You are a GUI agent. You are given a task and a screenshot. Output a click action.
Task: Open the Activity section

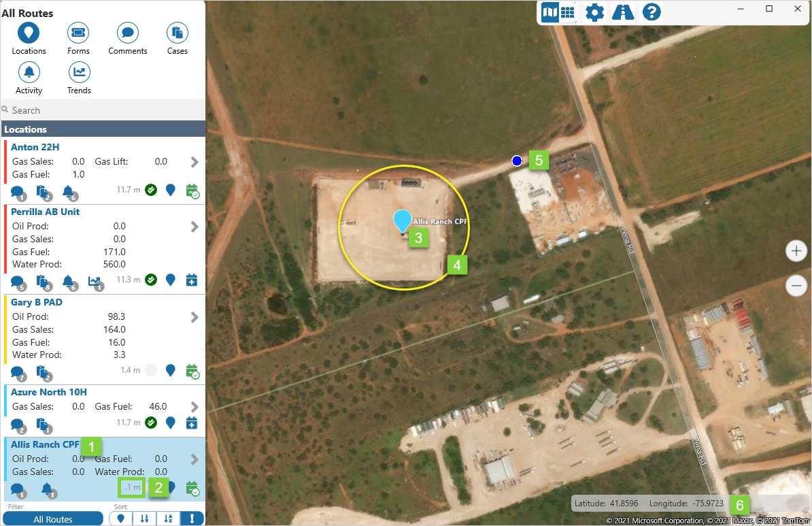click(29, 78)
